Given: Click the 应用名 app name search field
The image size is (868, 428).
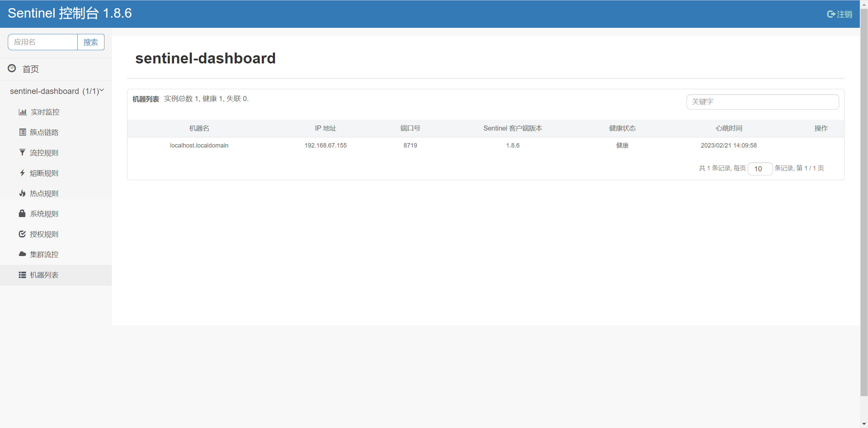Looking at the screenshot, I should (43, 42).
